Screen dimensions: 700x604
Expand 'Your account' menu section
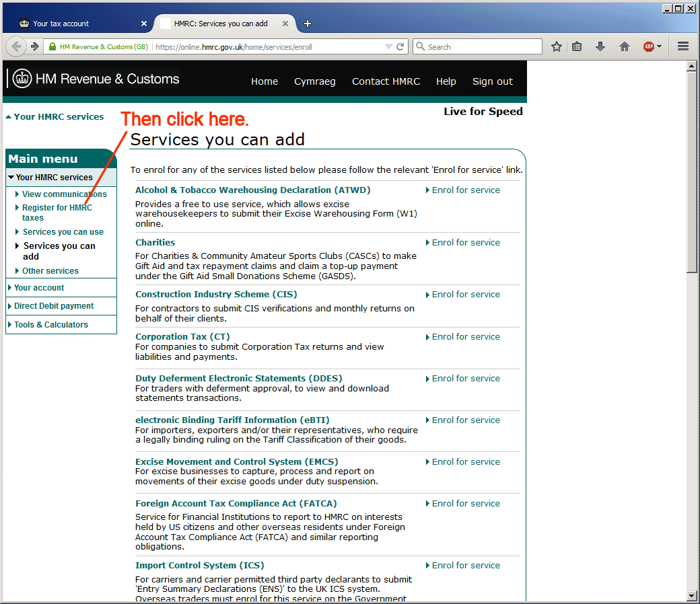61,288
